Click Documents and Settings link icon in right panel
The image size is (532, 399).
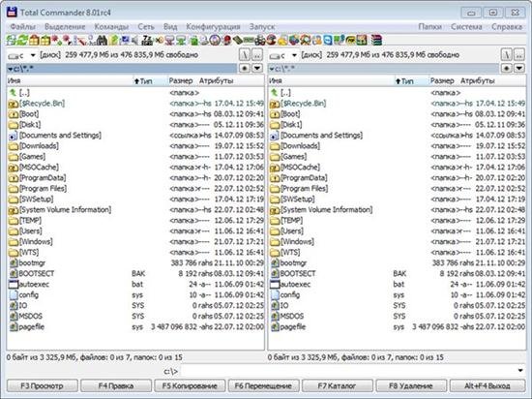275,136
